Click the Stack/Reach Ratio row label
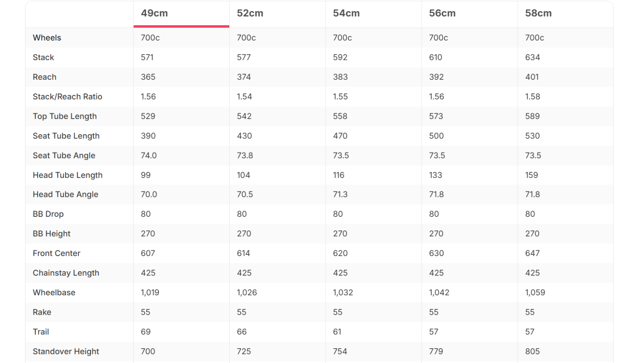The image size is (644, 363). (68, 97)
